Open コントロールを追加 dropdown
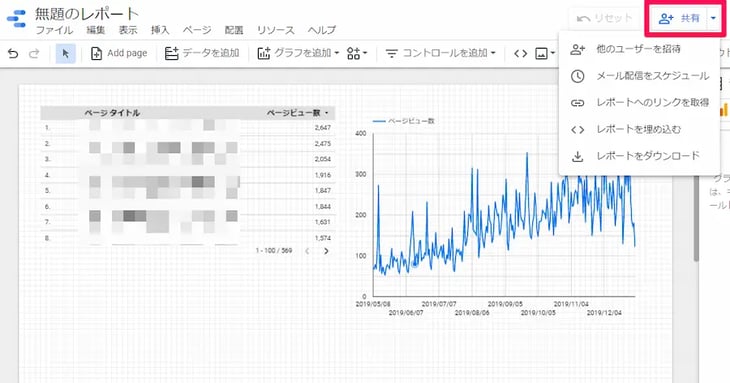Image resolution: width=730 pixels, height=383 pixels. point(440,54)
